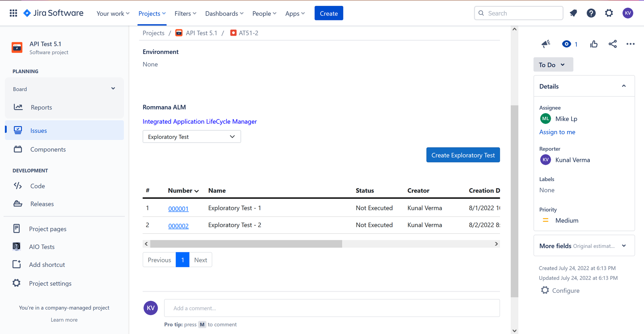644x334 pixels.
Task: Click the Search input field
Action: pos(518,13)
